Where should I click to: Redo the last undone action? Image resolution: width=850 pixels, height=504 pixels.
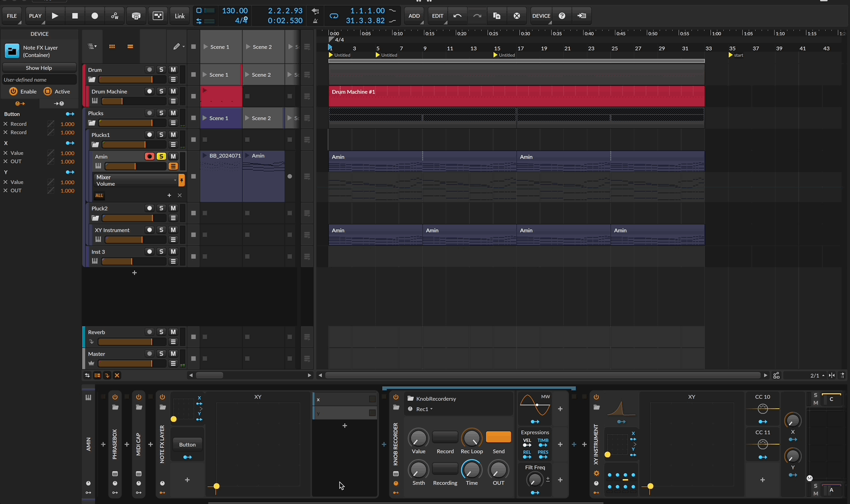[477, 16]
